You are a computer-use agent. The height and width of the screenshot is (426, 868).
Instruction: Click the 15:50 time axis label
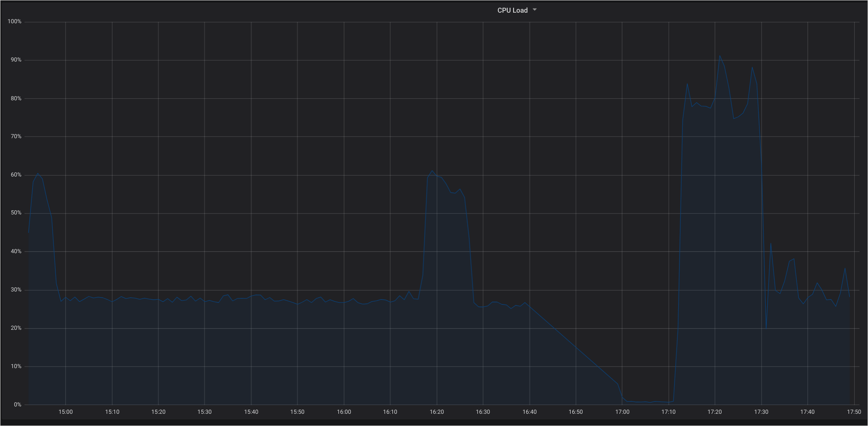point(297,412)
